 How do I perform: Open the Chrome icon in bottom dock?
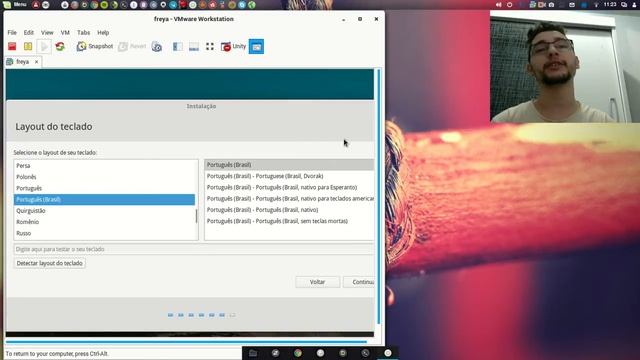[x=298, y=353]
